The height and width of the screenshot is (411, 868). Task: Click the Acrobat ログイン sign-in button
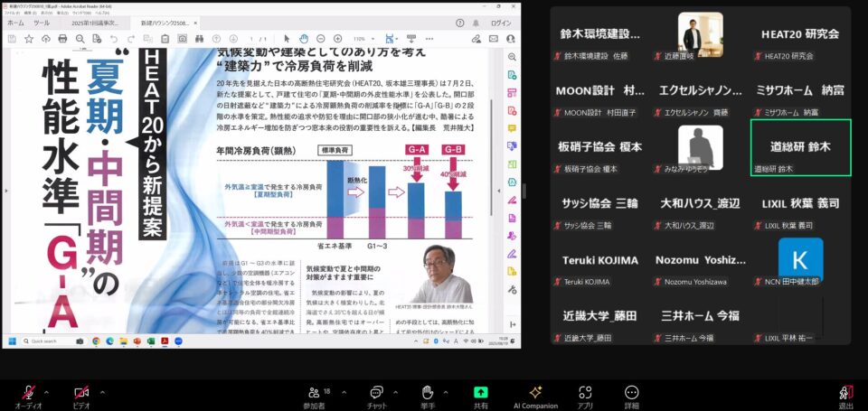[x=499, y=22]
